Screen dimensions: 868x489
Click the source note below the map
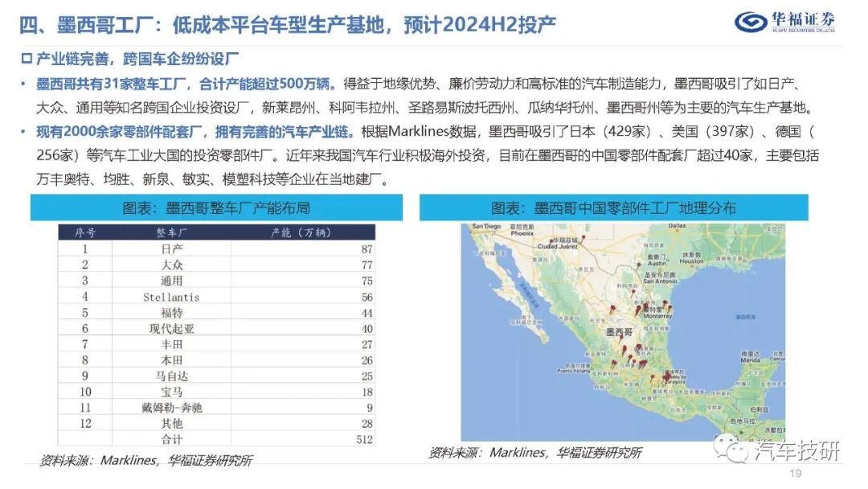tap(534, 453)
